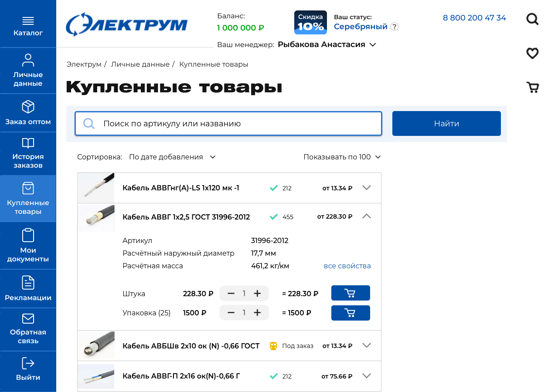Open favorites heart icon
The image size is (558, 392).
532,53
